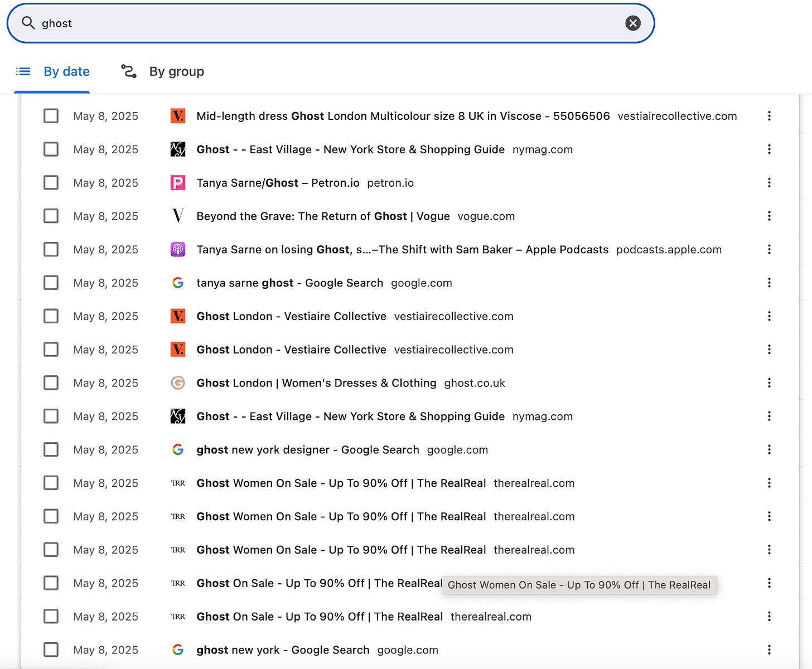Open three-dot menu for the Vogue entry
This screenshot has height=669, width=812.
[x=769, y=216]
